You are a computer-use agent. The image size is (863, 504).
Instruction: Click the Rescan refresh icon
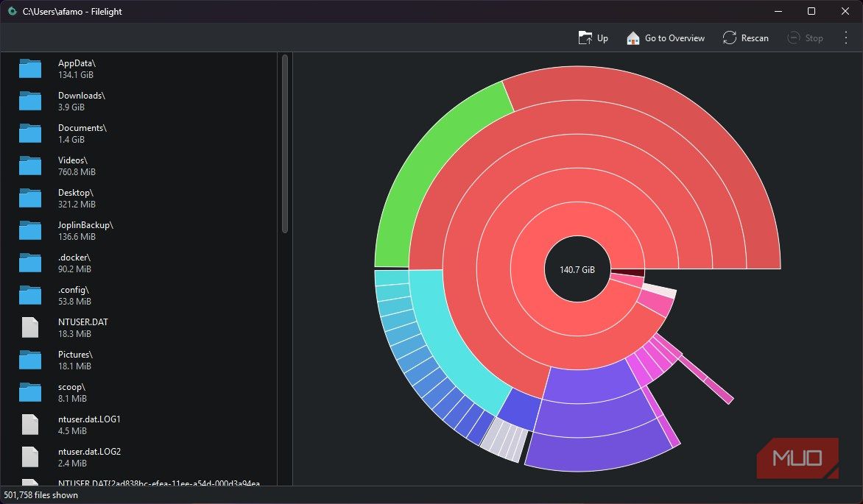pos(729,38)
